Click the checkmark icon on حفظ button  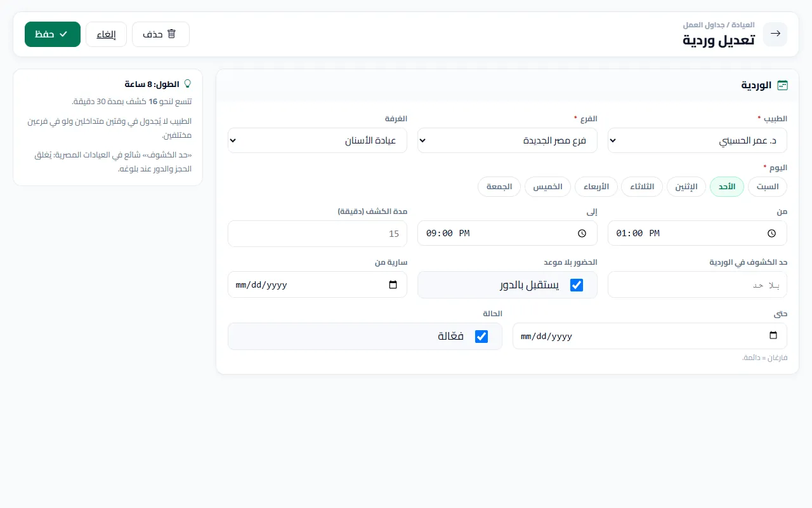point(63,34)
